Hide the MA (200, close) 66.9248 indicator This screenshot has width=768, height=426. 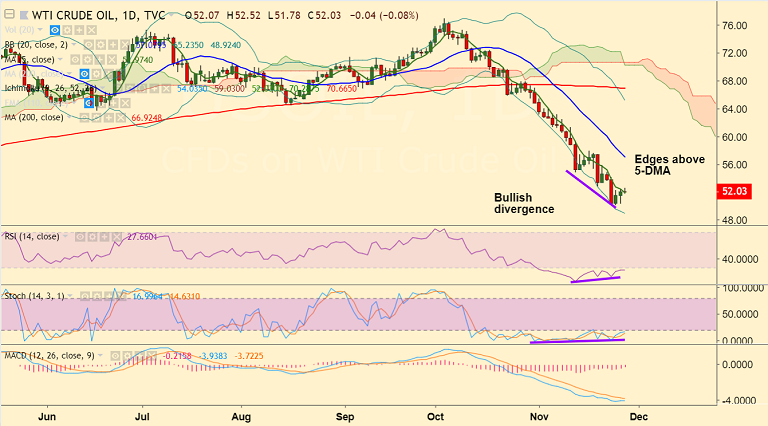(x=84, y=118)
